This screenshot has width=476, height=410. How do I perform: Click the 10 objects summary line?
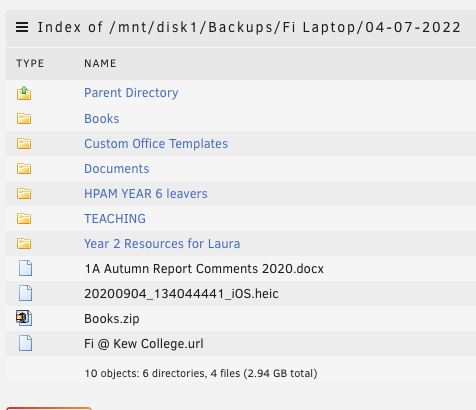[201, 373]
